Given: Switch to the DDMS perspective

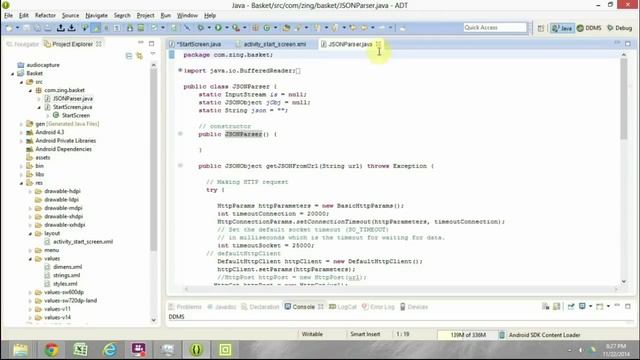Looking at the screenshot, I should (x=589, y=28).
